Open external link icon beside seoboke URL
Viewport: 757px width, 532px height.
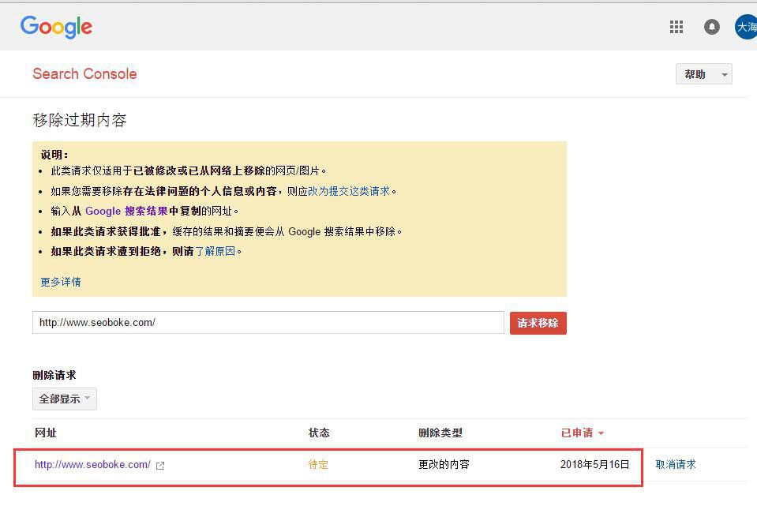[x=160, y=466]
